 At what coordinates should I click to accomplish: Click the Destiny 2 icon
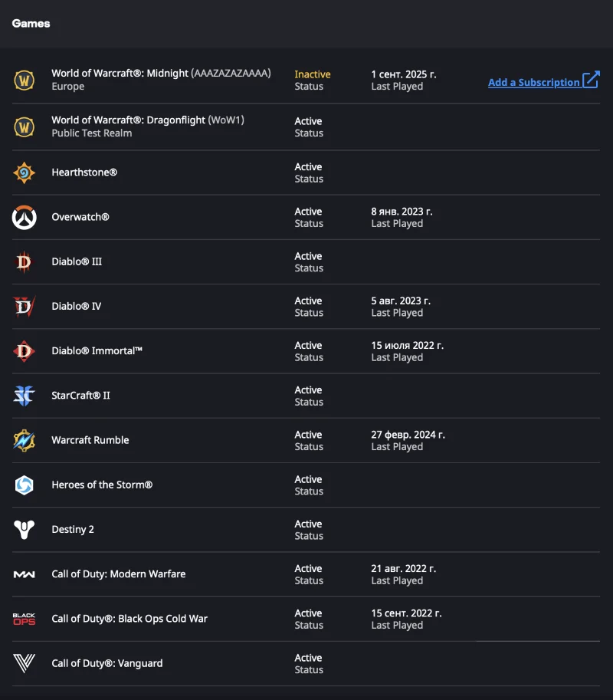tap(25, 529)
